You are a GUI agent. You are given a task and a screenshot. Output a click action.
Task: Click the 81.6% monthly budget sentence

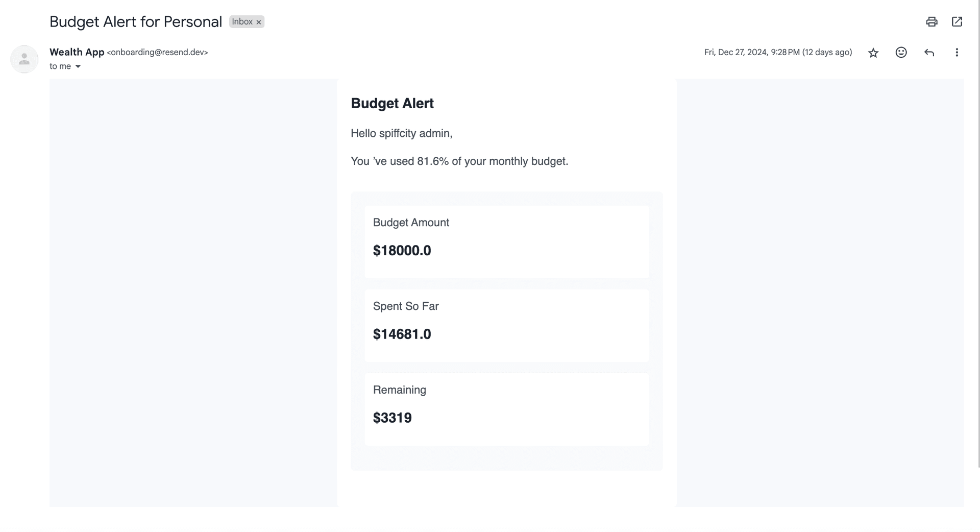[x=459, y=161]
